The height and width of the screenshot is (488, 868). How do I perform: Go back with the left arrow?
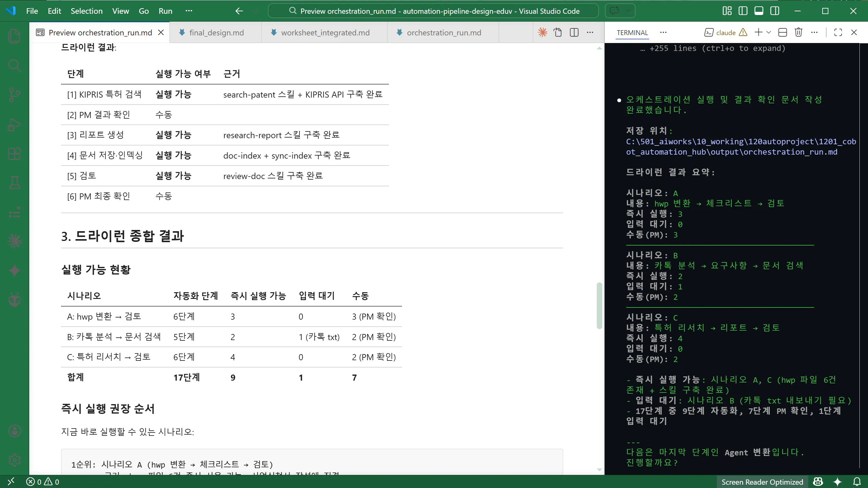click(239, 11)
